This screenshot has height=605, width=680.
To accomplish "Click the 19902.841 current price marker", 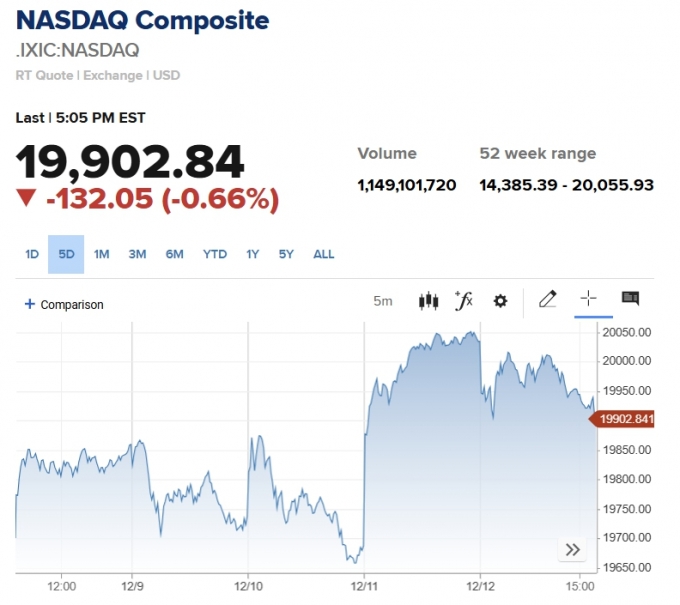I will click(627, 419).
